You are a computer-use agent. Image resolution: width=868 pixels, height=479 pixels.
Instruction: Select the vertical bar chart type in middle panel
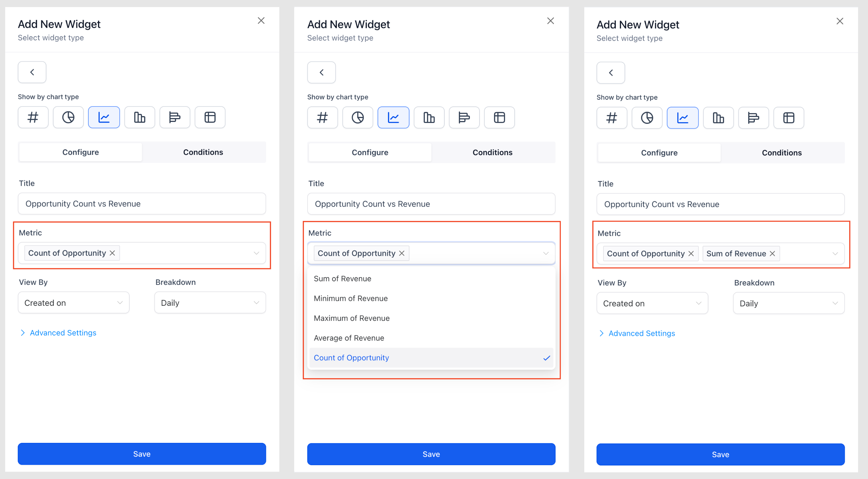pos(429,118)
